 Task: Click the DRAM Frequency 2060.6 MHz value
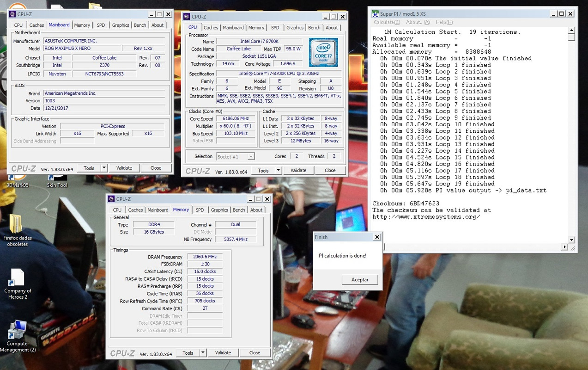(x=205, y=257)
